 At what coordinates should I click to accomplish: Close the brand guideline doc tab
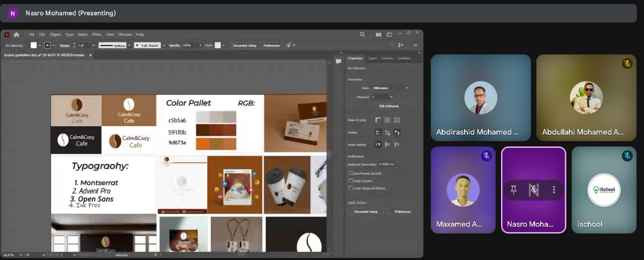pyautogui.click(x=90, y=55)
